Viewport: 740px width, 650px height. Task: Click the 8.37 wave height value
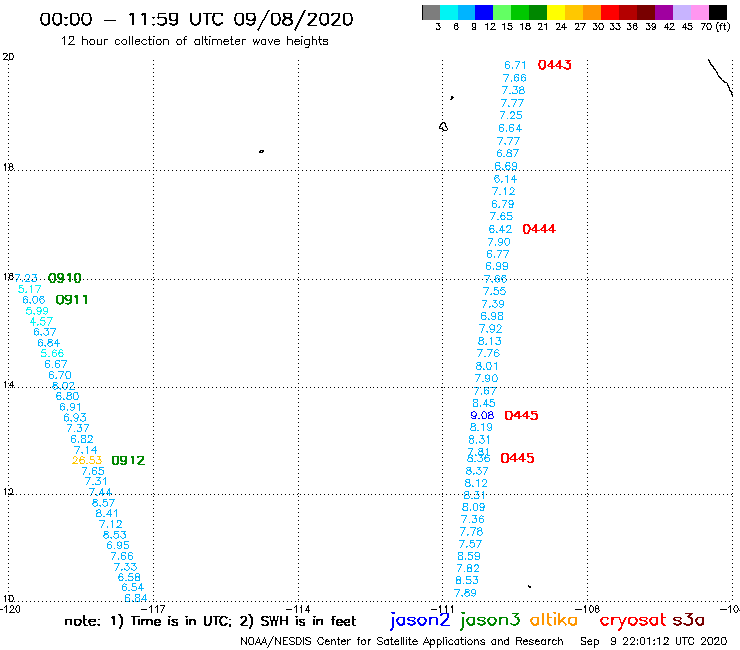click(477, 471)
